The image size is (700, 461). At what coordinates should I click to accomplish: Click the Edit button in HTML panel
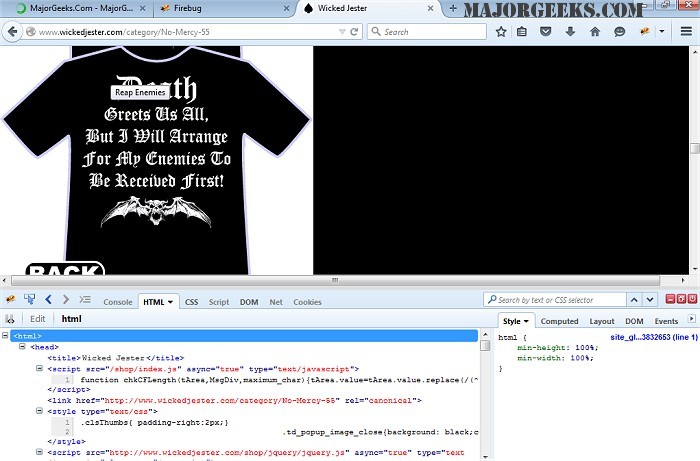click(38, 319)
